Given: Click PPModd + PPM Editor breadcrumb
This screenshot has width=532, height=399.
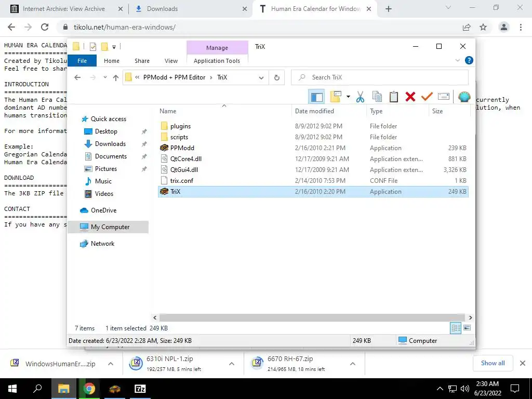Looking at the screenshot, I should point(174,77).
